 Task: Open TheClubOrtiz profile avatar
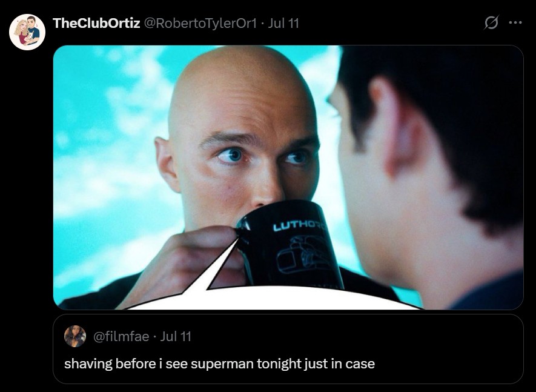(x=27, y=32)
